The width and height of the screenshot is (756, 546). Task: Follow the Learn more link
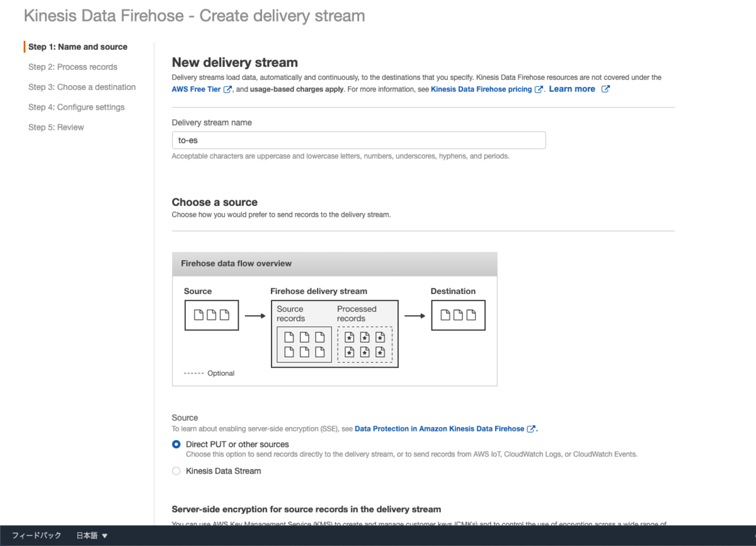[x=572, y=89]
